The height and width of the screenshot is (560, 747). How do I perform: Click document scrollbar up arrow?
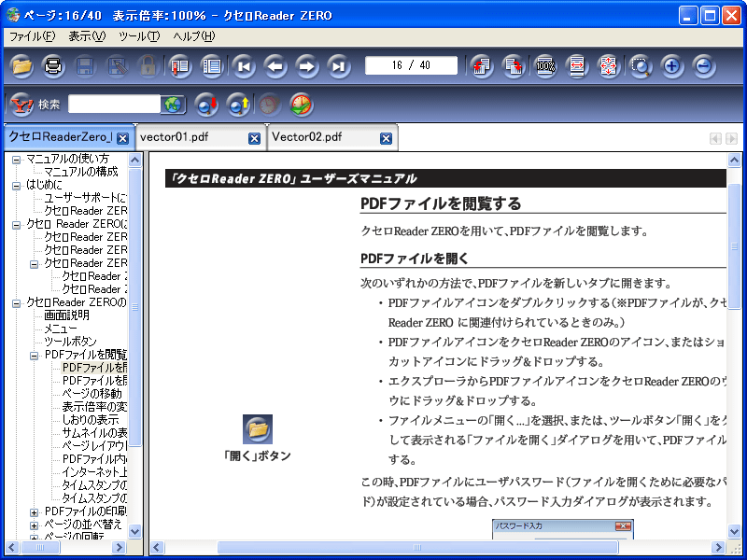[x=734, y=160]
